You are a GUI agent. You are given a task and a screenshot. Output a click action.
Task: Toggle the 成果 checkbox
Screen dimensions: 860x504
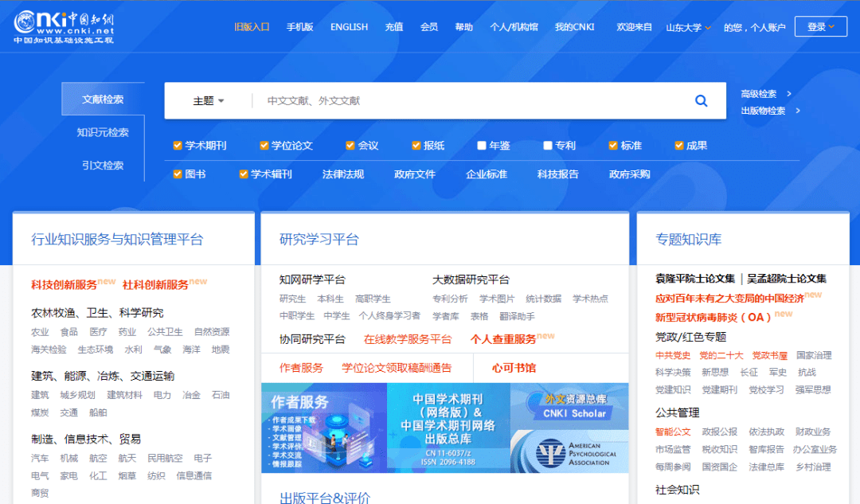click(679, 146)
